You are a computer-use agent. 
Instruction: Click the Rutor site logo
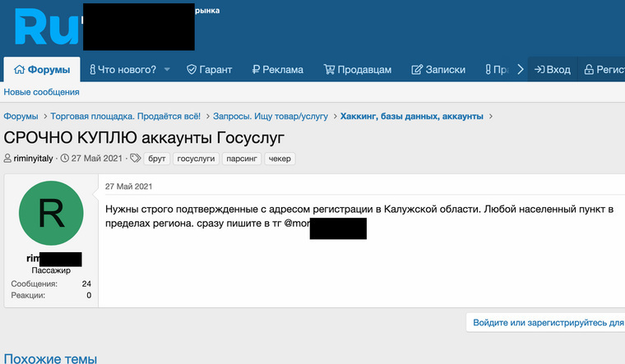(x=45, y=29)
